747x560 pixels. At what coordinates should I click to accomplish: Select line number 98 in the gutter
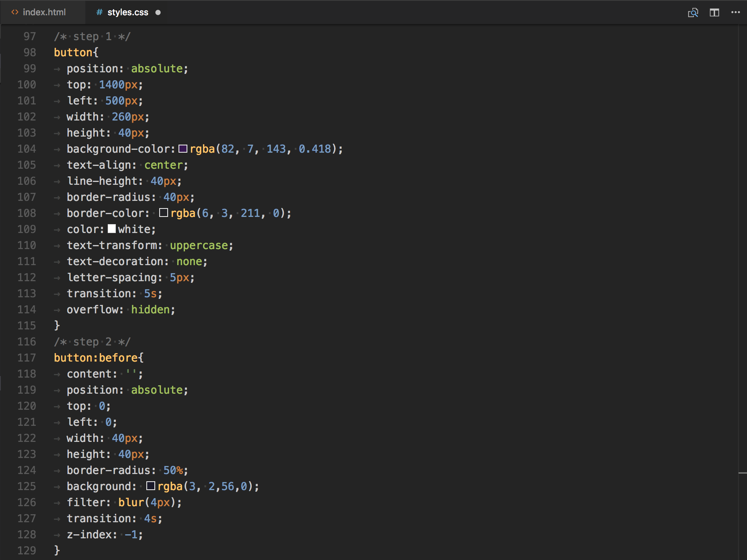[x=29, y=53]
